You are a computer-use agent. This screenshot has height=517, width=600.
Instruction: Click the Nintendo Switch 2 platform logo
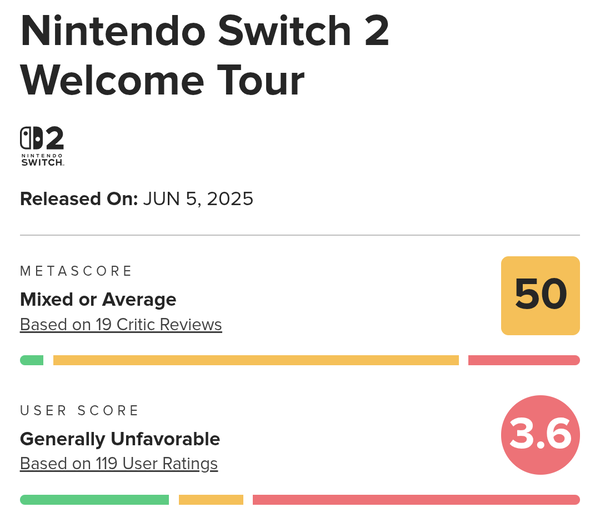coord(42,146)
